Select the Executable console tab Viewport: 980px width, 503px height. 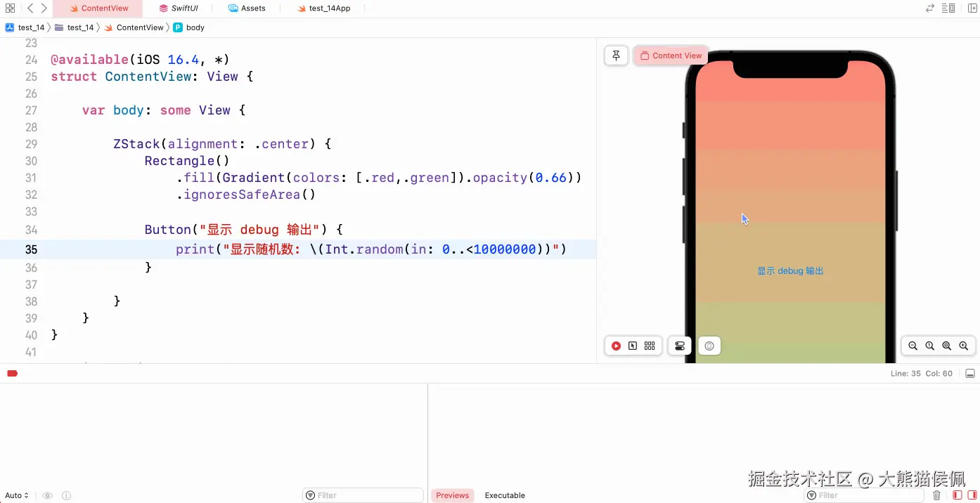505,495
